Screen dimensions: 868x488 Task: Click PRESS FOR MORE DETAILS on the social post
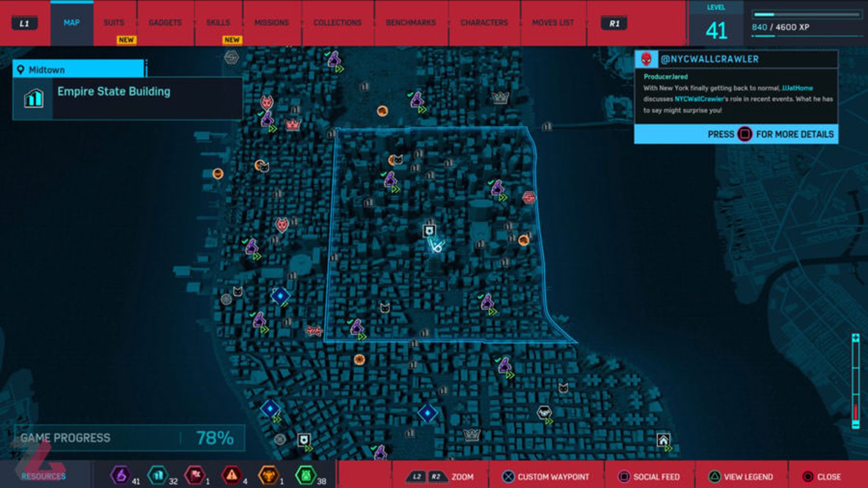[736, 134]
